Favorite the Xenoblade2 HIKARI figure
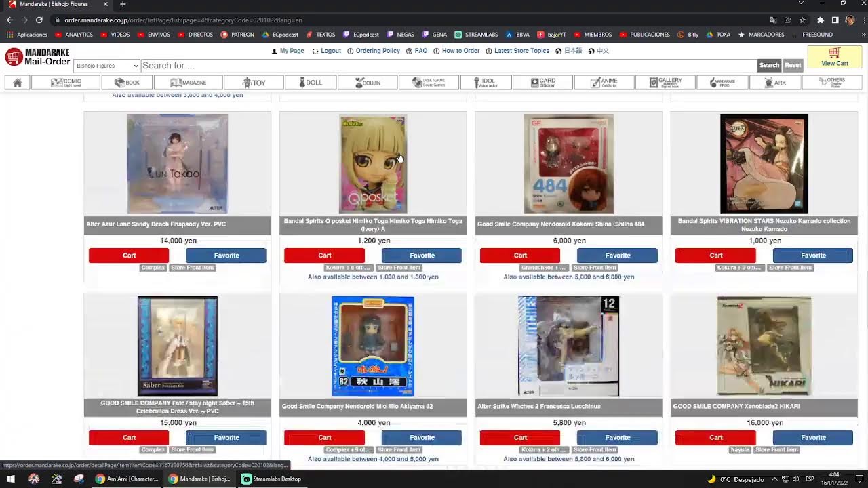The image size is (868, 488). point(813,438)
